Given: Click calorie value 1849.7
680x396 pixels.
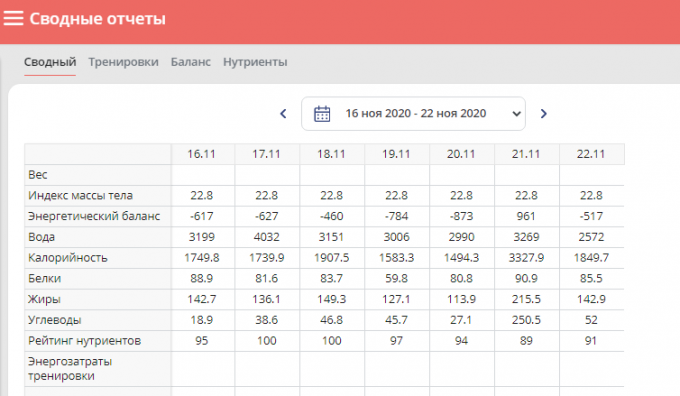Looking at the screenshot, I should [591, 258].
